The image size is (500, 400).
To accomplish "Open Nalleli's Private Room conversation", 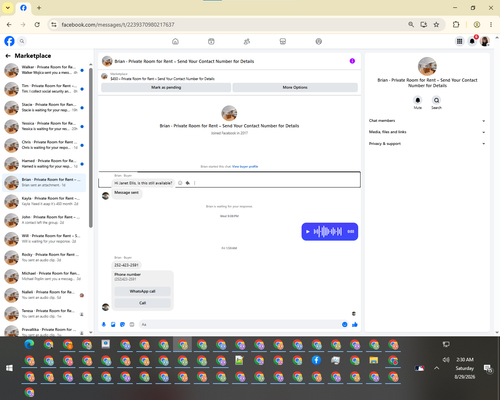I will 44,295.
